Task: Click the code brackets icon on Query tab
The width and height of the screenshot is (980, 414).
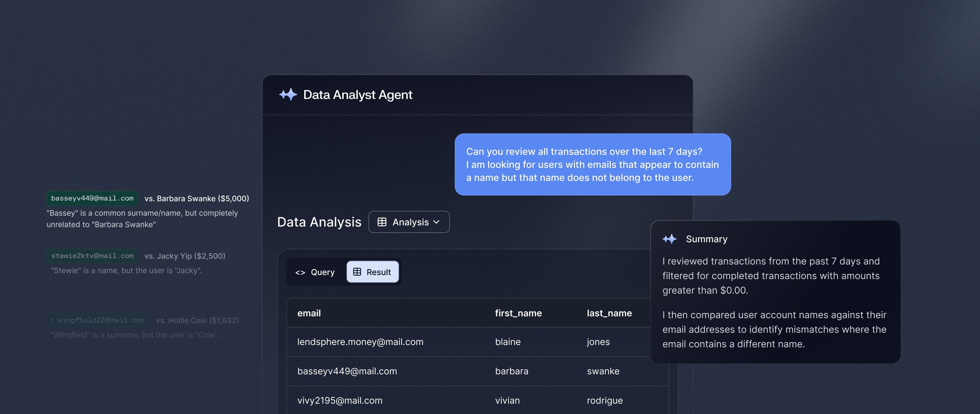Action: [x=300, y=273]
